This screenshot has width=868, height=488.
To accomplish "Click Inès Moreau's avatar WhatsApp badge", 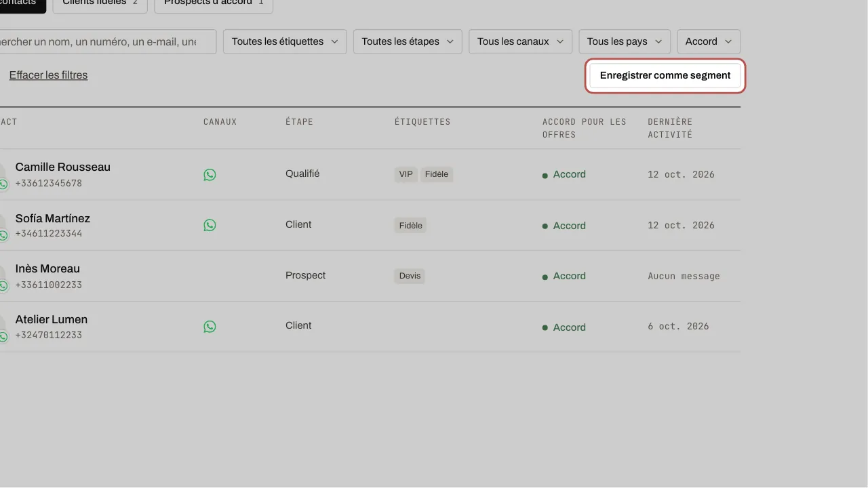I will (3, 286).
